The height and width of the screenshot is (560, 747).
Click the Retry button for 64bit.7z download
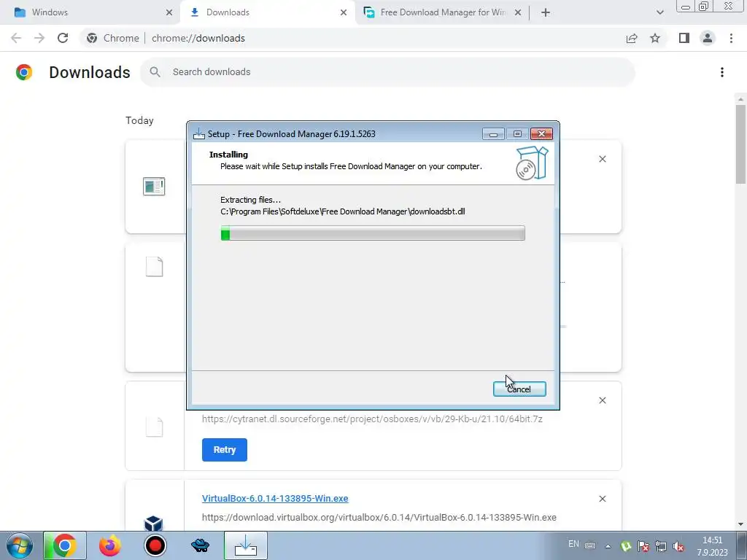[x=225, y=449]
